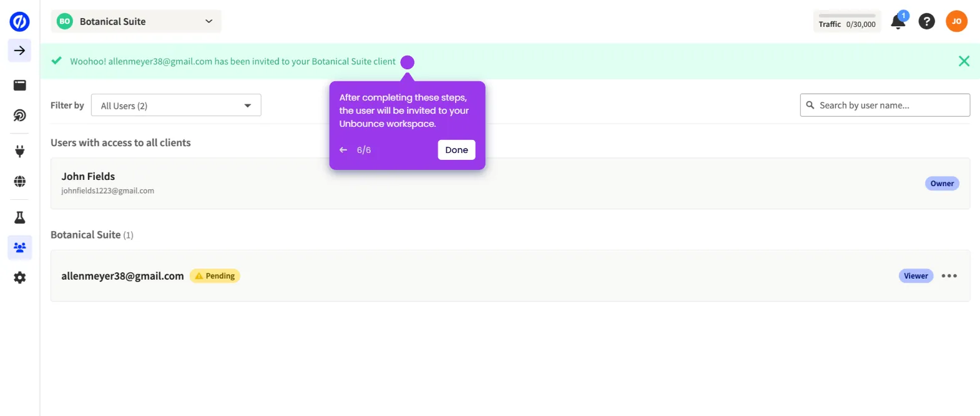Image resolution: width=980 pixels, height=416 pixels.
Task: Click Done in the purple tooltip
Action: 456,150
